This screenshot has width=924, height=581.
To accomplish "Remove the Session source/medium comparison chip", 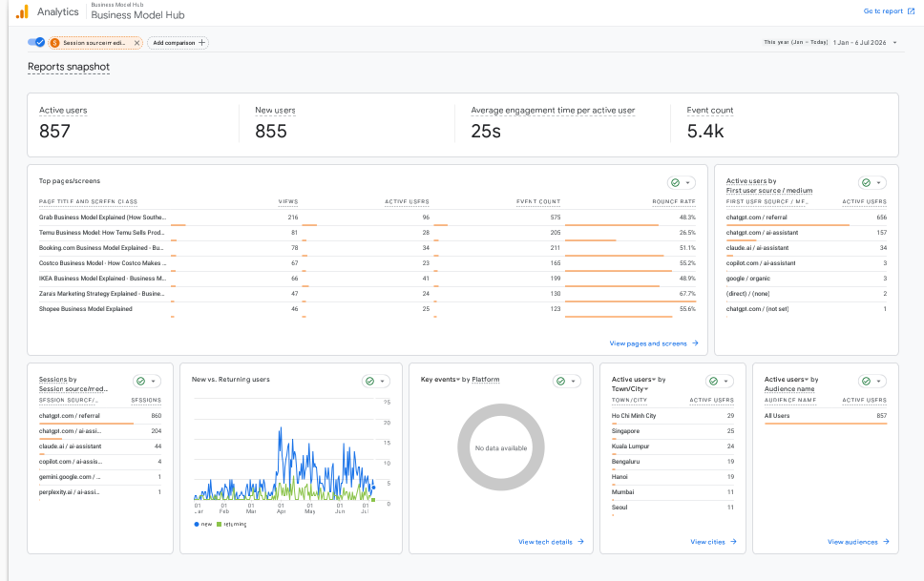I will [x=136, y=43].
